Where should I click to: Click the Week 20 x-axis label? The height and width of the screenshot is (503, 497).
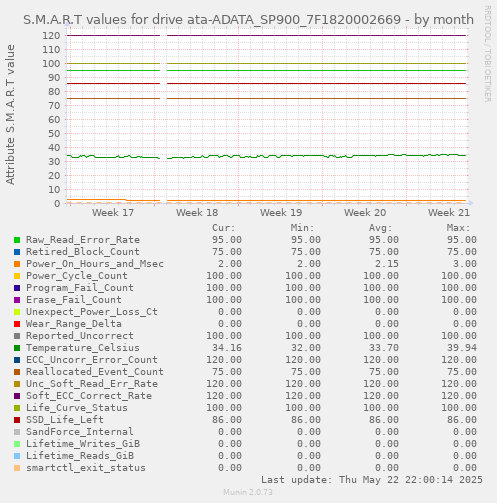pos(365,212)
